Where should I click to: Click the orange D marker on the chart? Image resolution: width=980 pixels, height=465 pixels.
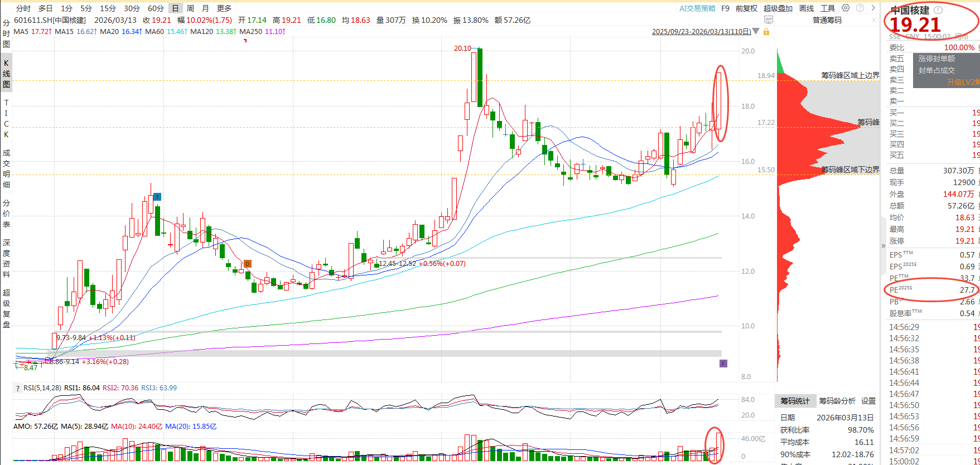coord(248,264)
